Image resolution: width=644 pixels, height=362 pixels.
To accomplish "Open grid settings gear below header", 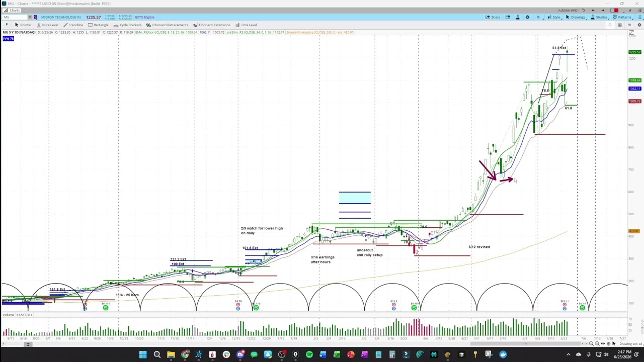I will (639, 25).
